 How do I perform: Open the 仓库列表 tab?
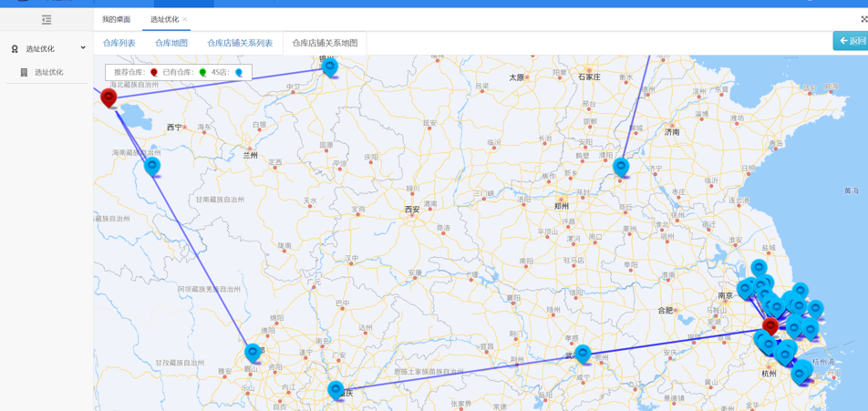119,43
